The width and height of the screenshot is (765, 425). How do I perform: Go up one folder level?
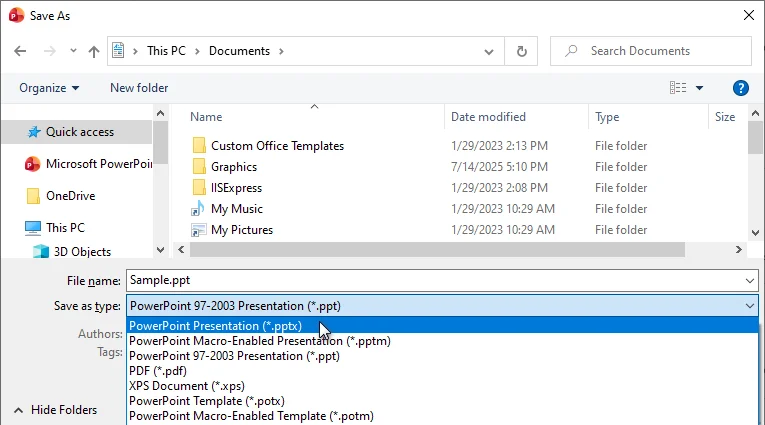tap(94, 51)
